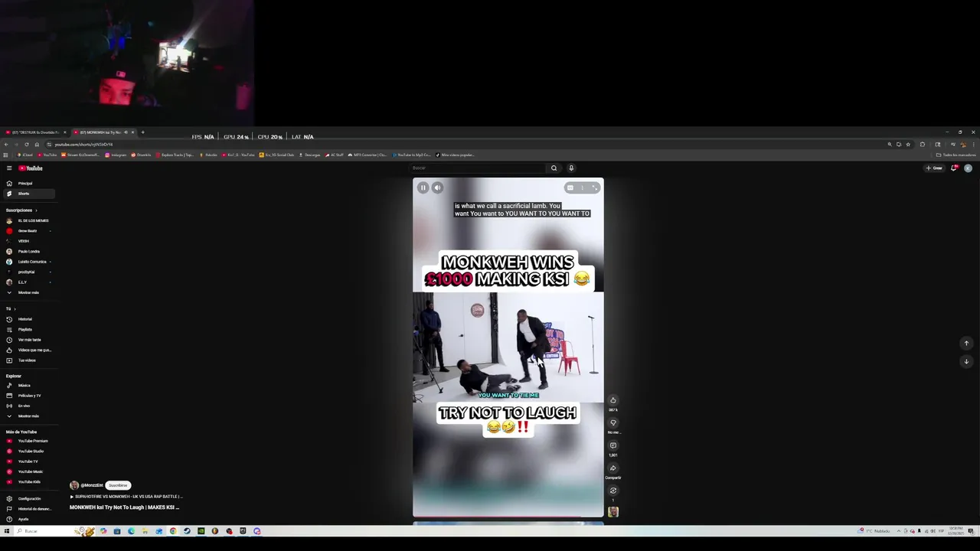This screenshot has width=980, height=551.
Task: Bookmark this page with the star
Action: click(908, 144)
